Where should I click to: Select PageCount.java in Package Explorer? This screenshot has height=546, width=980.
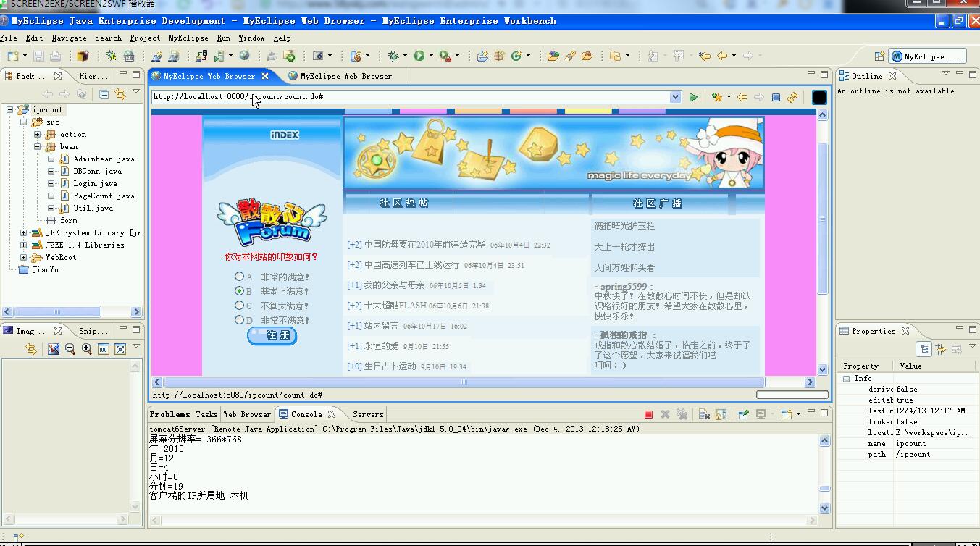point(104,196)
